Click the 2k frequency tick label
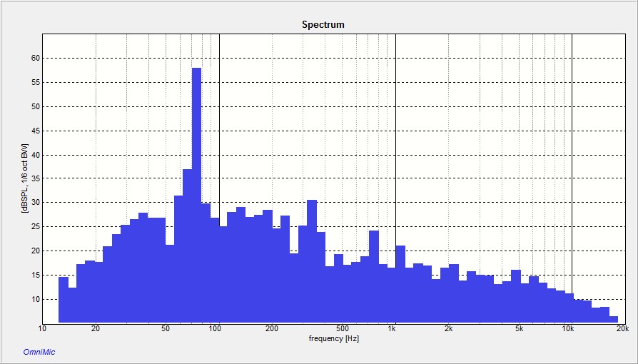 (448, 329)
